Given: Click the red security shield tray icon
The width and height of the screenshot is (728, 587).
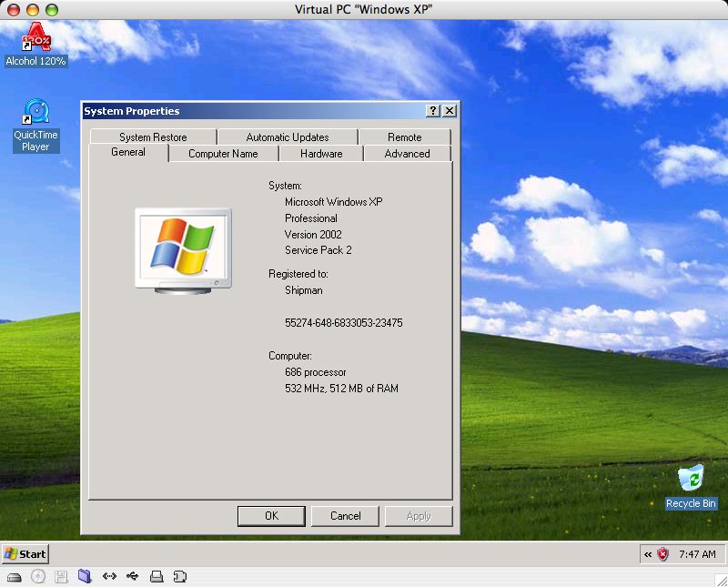Looking at the screenshot, I should (663, 554).
